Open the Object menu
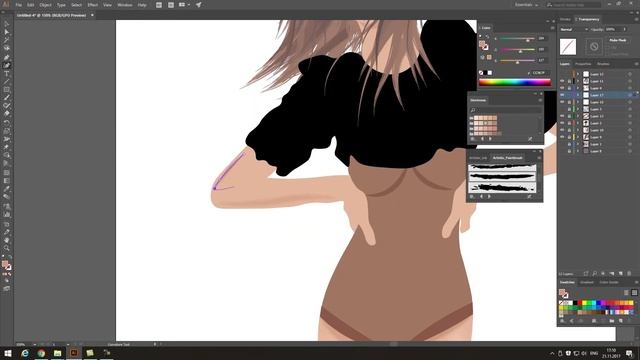Image resolution: width=640 pixels, height=360 pixels. 45,5
